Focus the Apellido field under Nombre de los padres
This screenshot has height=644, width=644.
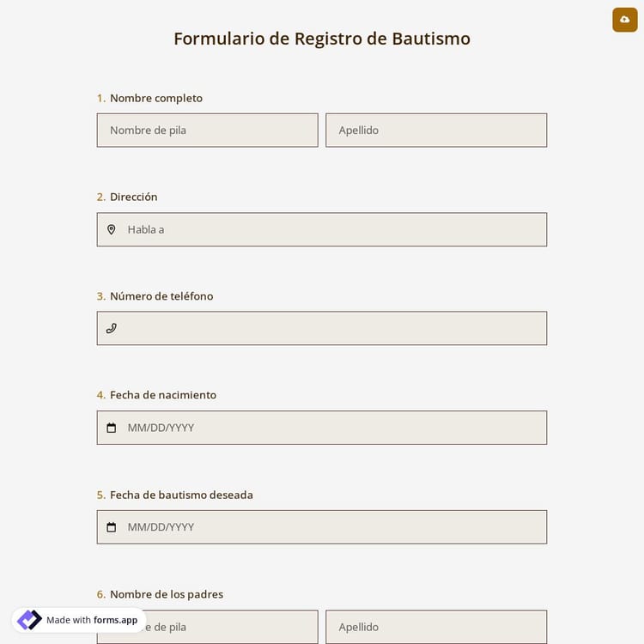coord(435,627)
